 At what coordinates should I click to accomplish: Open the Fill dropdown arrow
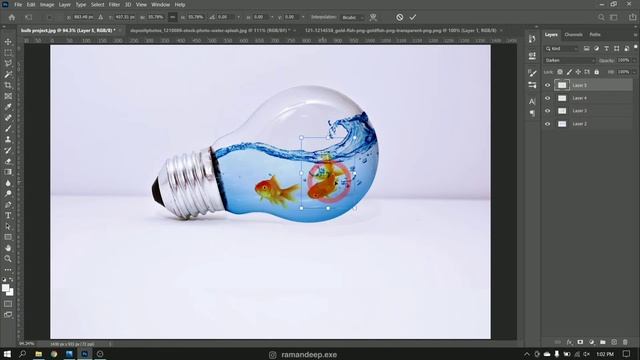pos(634,72)
